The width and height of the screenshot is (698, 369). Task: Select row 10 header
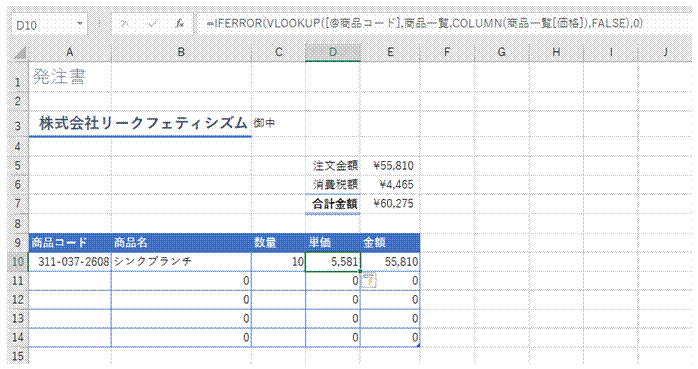[x=18, y=261]
